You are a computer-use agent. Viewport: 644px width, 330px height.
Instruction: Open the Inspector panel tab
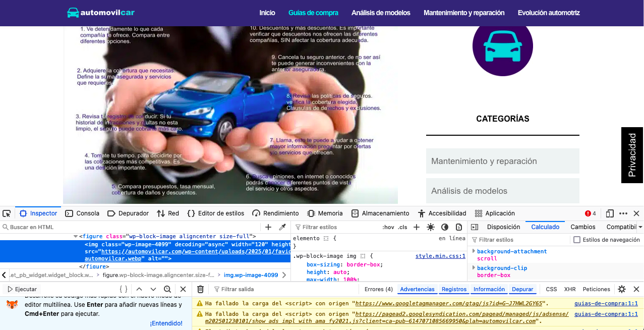tap(38, 213)
